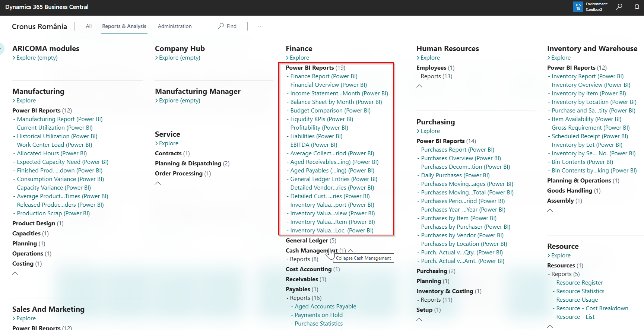The height and width of the screenshot is (330, 644).
Task: Open Daily Purchases (Power BI)
Action: (455, 175)
